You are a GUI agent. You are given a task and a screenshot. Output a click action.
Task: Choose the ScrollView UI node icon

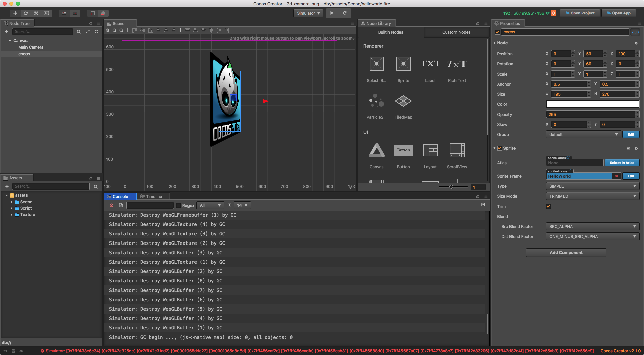[457, 150]
